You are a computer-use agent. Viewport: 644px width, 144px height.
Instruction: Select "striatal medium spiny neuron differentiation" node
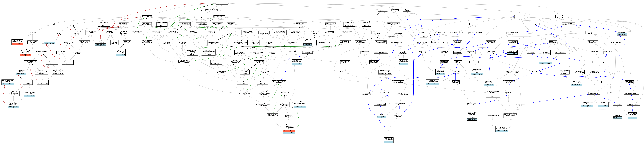coord(632,116)
